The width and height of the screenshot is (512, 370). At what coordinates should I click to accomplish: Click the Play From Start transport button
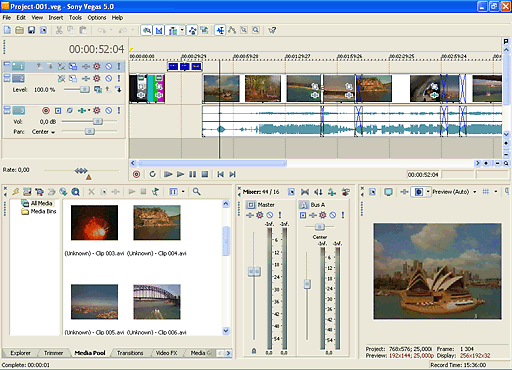point(168,174)
